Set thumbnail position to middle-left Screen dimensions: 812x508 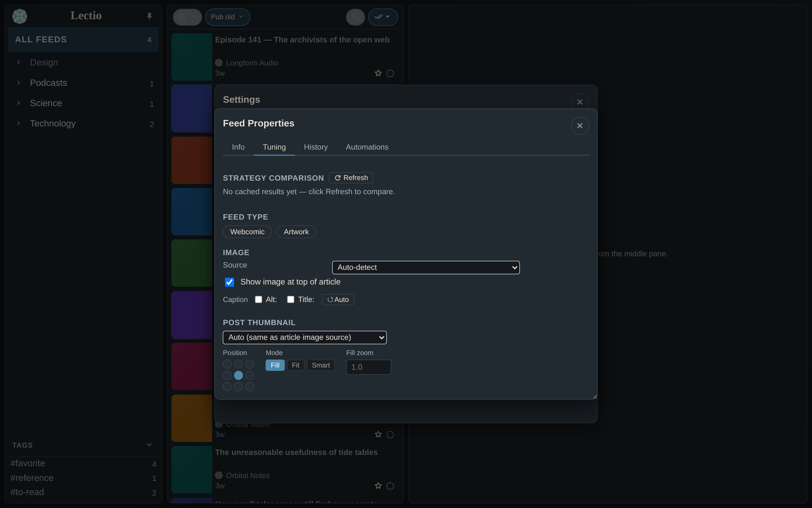pyautogui.click(x=227, y=375)
